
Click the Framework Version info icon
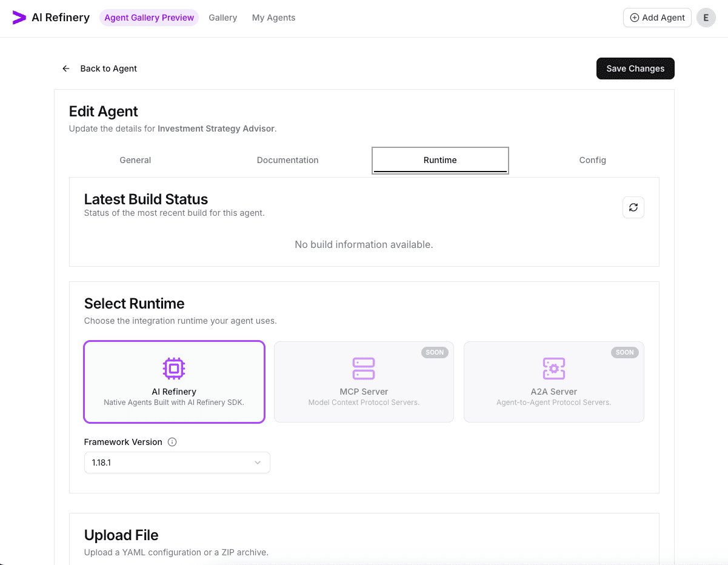(172, 442)
